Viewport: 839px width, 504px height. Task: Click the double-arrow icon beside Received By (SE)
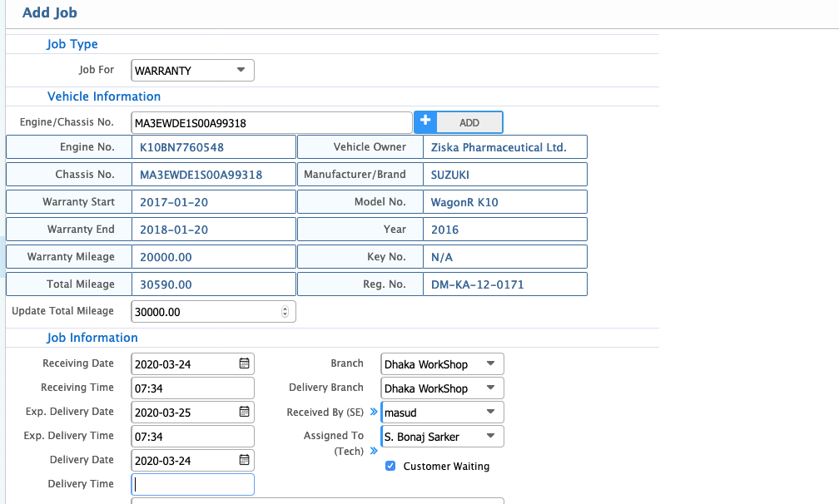(x=375, y=412)
